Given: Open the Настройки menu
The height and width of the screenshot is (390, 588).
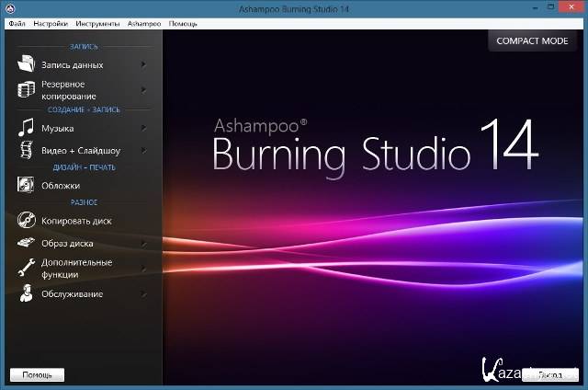Looking at the screenshot, I should tap(51, 22).
